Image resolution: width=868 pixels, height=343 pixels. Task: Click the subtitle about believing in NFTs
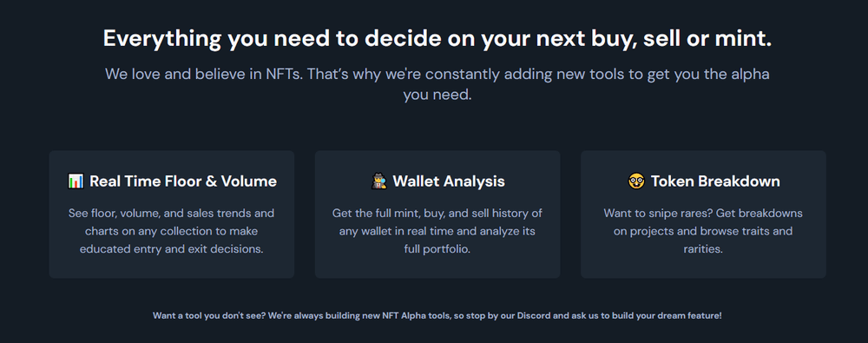(x=437, y=84)
